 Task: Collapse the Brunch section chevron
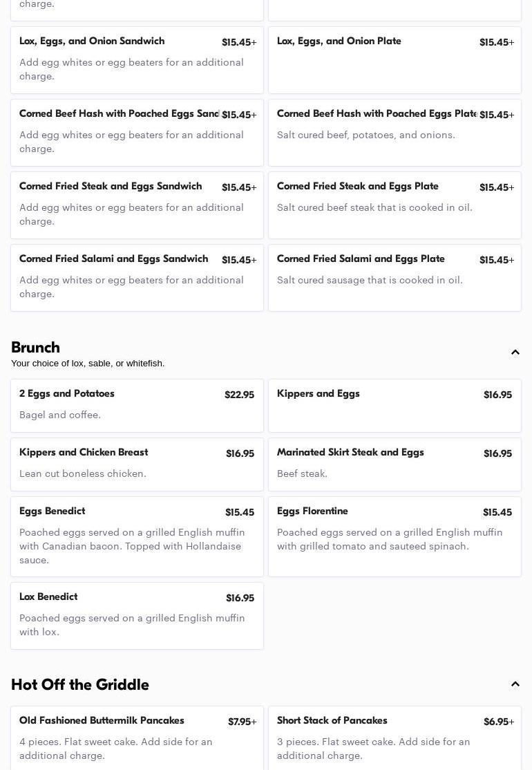[515, 353]
